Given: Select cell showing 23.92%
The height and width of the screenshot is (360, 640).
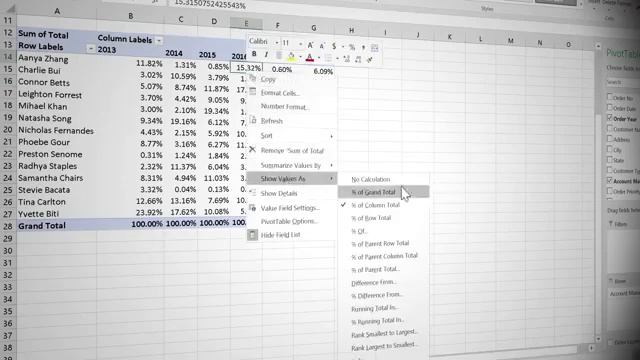Looking at the screenshot, I should coord(130,212).
